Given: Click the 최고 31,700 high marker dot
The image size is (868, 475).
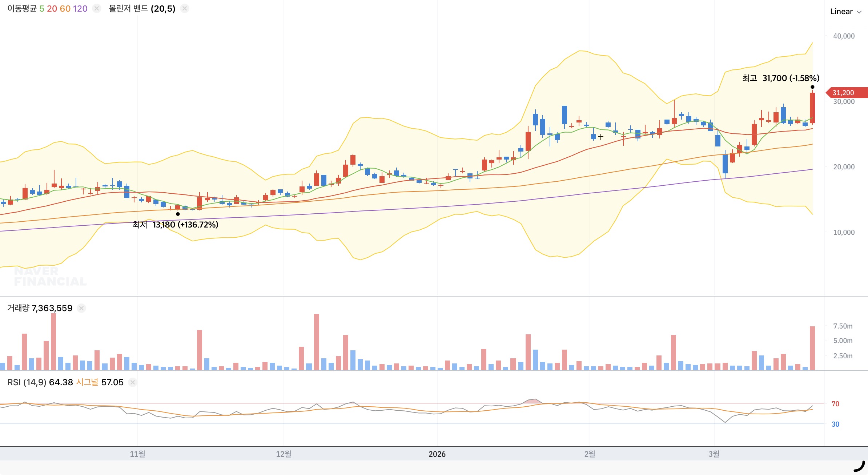Looking at the screenshot, I should pos(812,87).
